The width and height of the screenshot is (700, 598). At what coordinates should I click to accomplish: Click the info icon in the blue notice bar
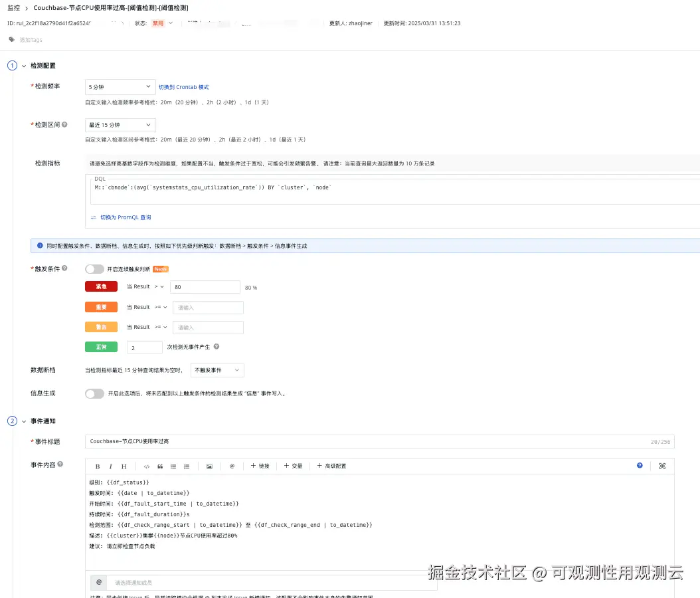pos(40,246)
